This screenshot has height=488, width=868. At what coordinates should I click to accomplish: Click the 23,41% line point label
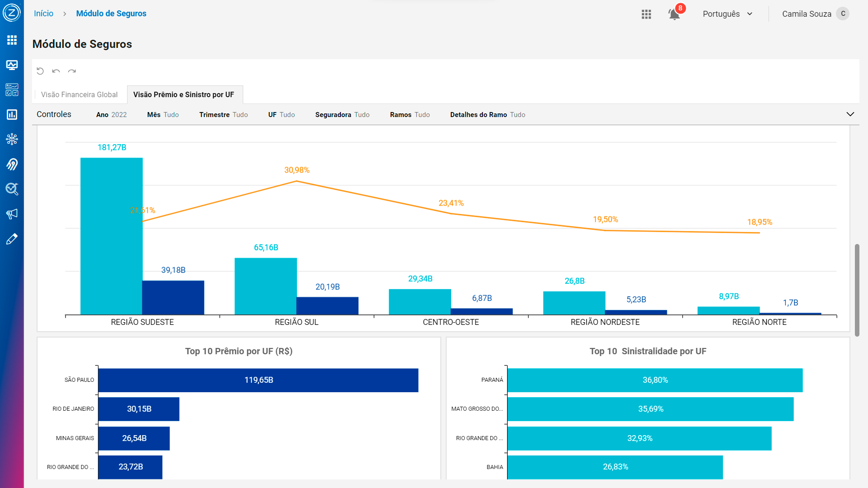[451, 203]
